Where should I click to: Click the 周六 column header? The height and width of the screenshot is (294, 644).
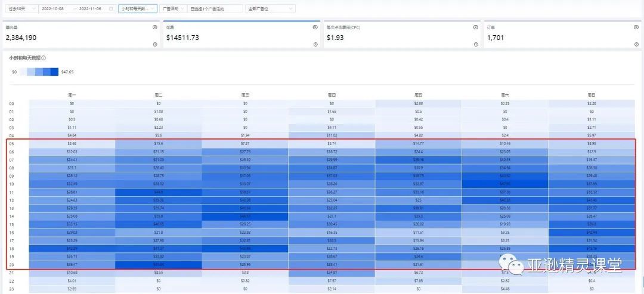point(505,95)
